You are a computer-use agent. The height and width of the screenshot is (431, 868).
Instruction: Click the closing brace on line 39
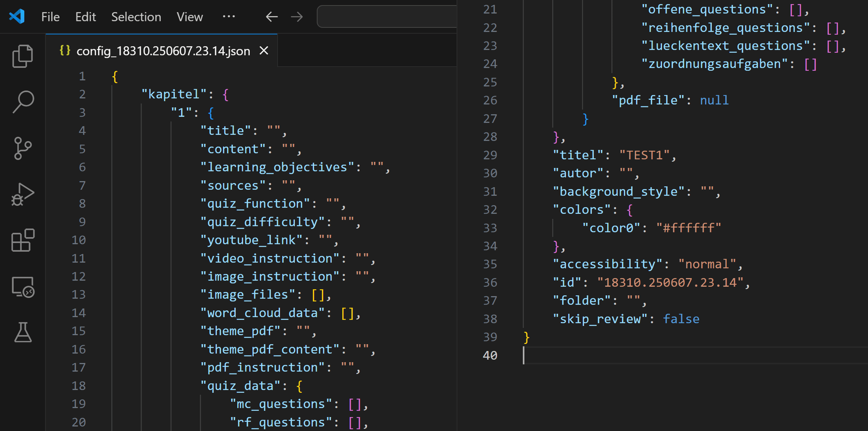click(526, 337)
